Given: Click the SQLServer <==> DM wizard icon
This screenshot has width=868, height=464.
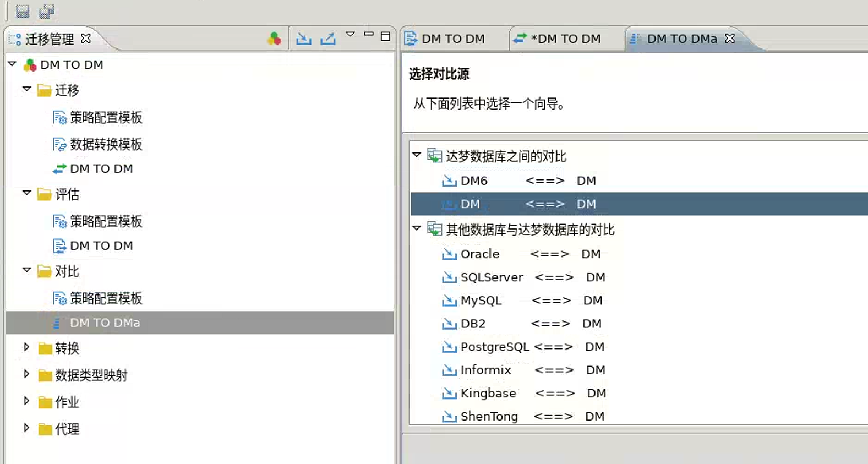Looking at the screenshot, I should [x=449, y=277].
